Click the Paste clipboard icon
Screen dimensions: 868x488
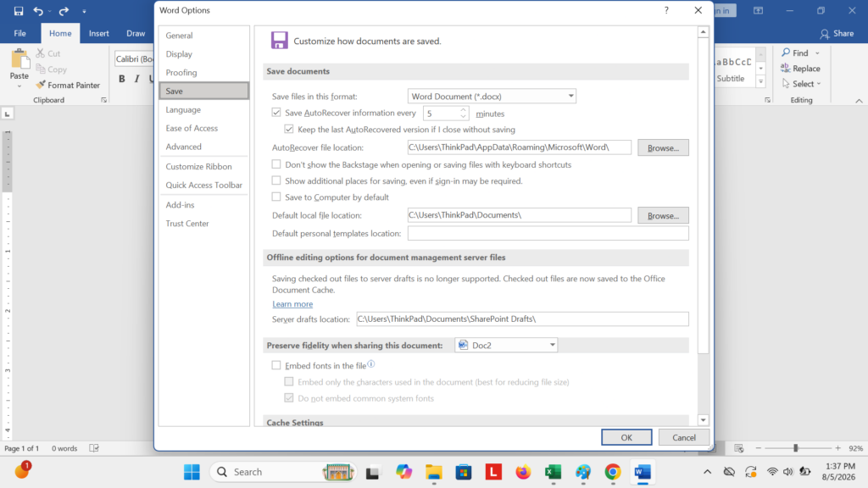(19, 59)
